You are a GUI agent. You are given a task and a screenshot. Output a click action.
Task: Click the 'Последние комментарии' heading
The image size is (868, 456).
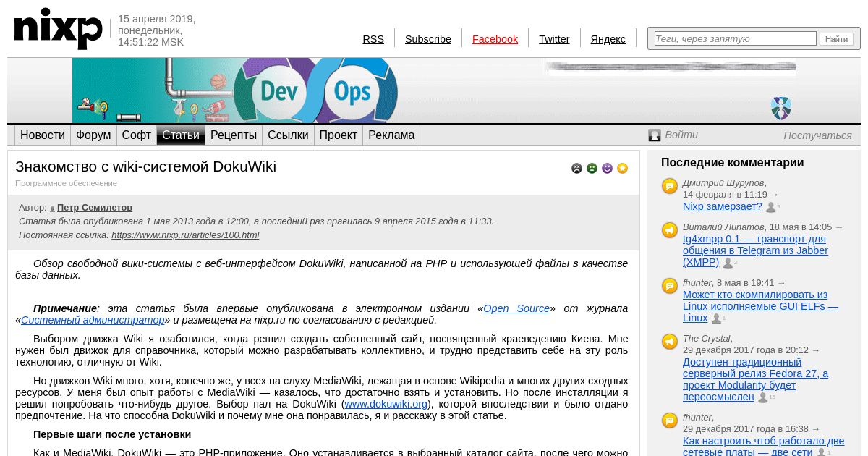click(x=733, y=163)
